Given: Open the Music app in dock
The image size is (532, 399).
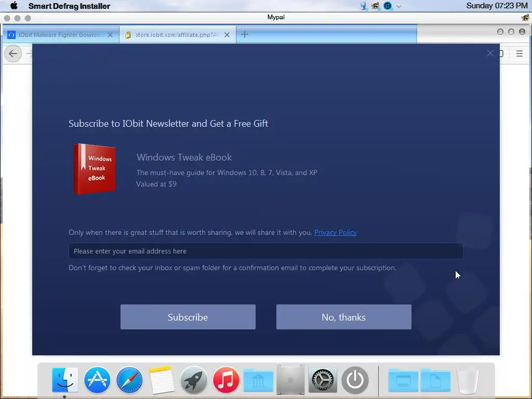Looking at the screenshot, I should (x=226, y=380).
